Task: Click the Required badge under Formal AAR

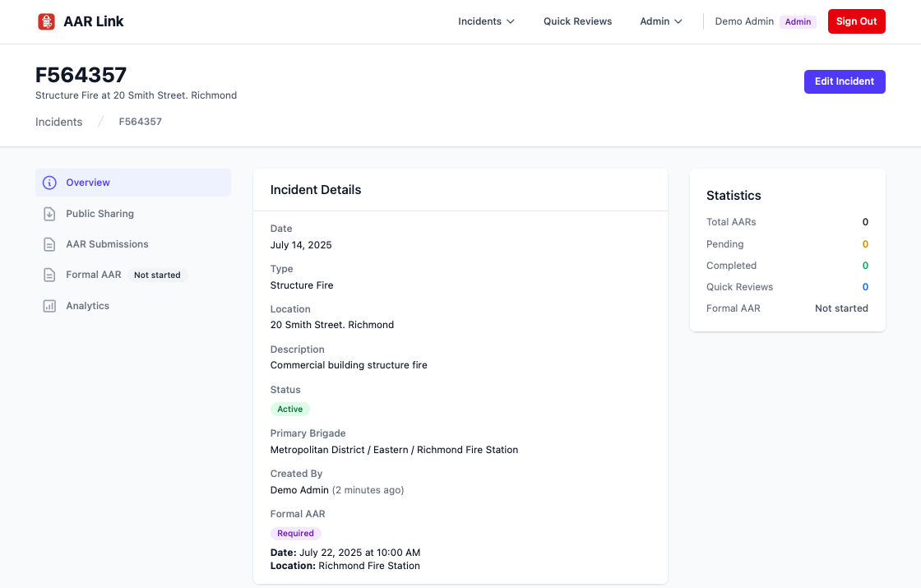Action: click(x=295, y=533)
